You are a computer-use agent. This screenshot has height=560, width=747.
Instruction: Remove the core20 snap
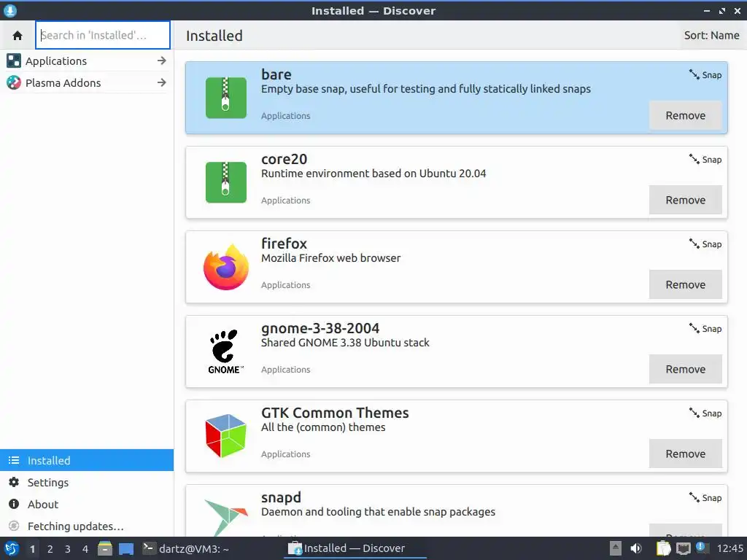click(685, 200)
